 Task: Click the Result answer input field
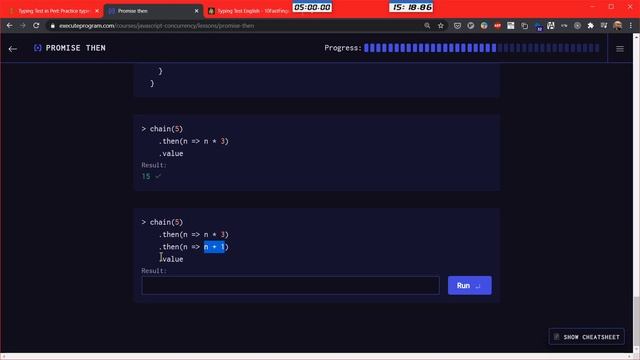click(x=290, y=285)
